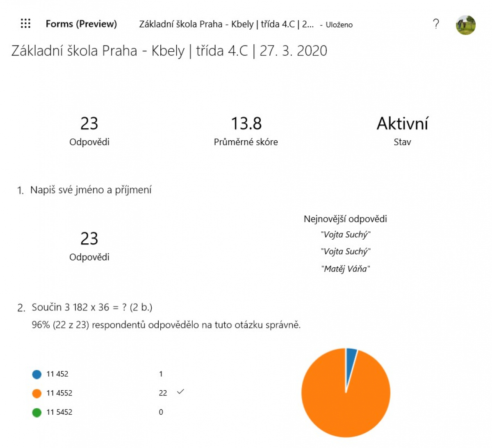Click the orange legend dot for 11 4552

coord(37,393)
